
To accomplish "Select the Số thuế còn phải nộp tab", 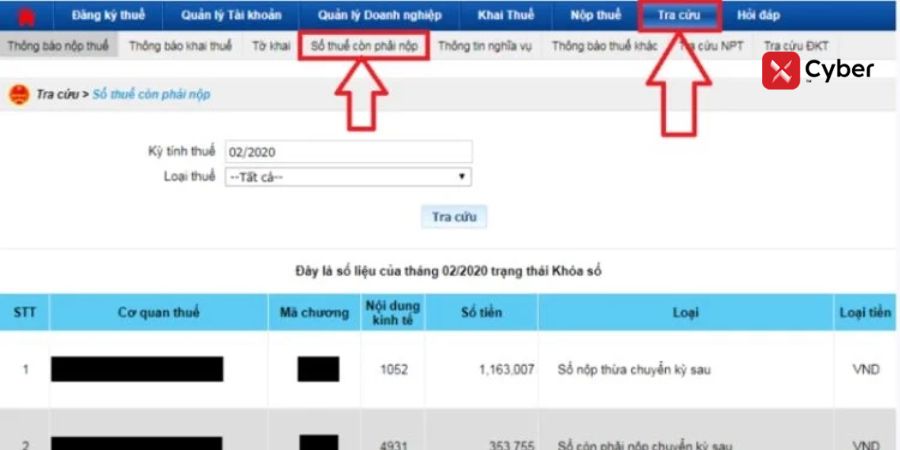I will coord(365,46).
